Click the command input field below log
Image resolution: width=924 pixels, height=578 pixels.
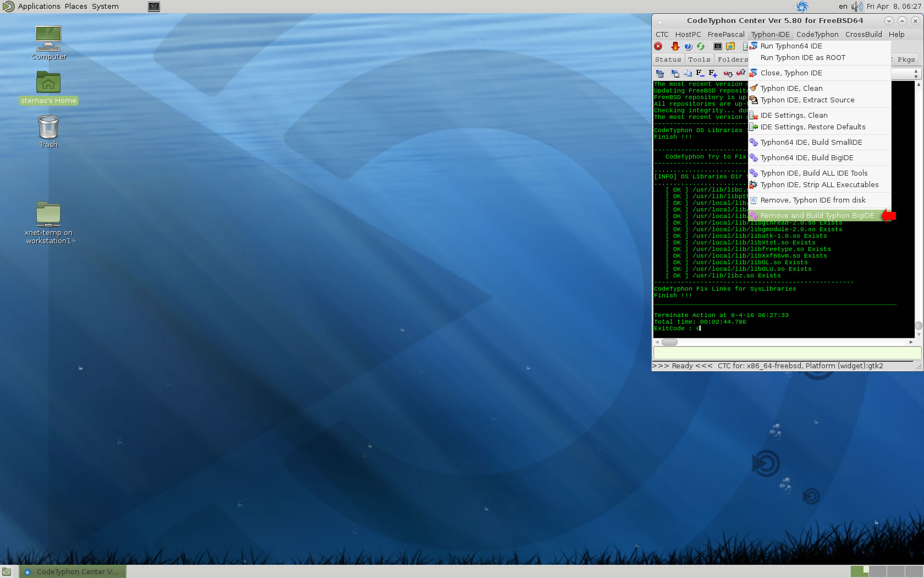(787, 353)
